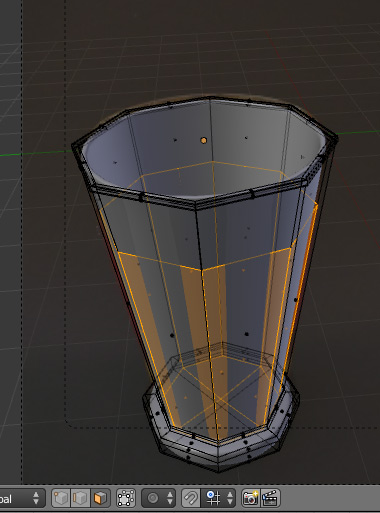Image resolution: width=380 pixels, height=513 pixels.
Task: Open the Global orientation dropdown
Action: click(x=22, y=498)
